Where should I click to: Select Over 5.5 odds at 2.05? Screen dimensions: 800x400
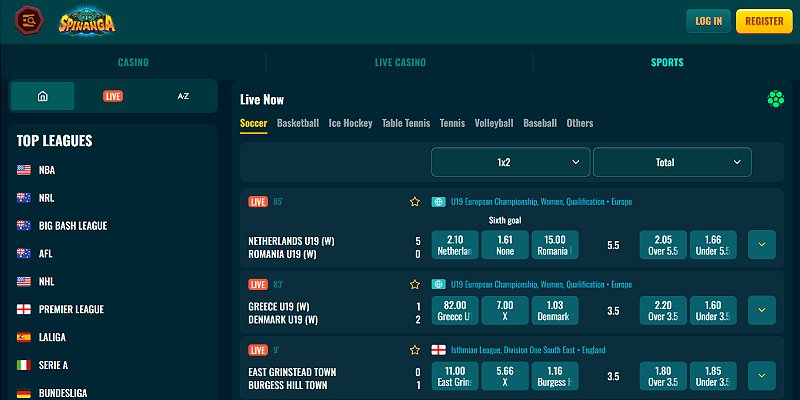[x=663, y=245]
